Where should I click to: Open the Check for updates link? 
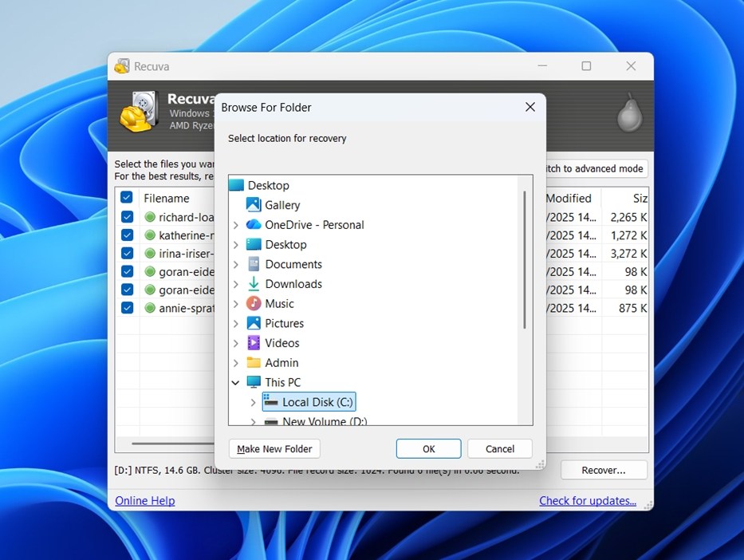[587, 501]
